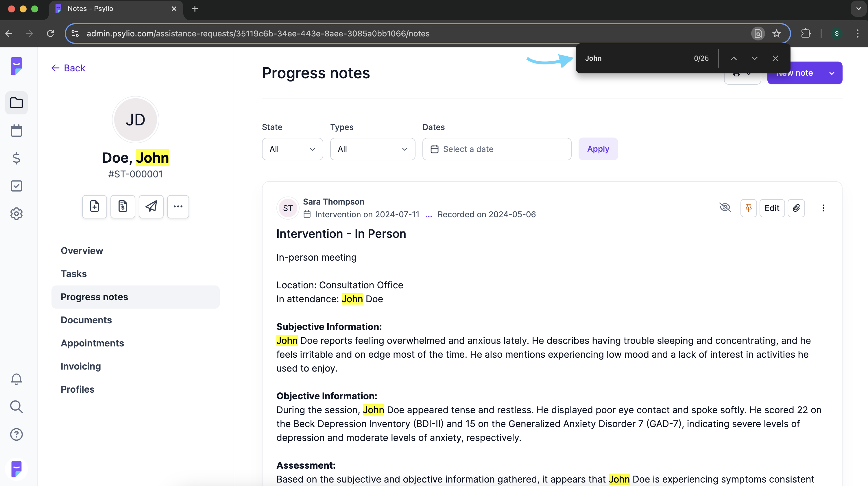This screenshot has width=868, height=486.
Task: Click the paperclip attachment icon on note
Action: [796, 208]
